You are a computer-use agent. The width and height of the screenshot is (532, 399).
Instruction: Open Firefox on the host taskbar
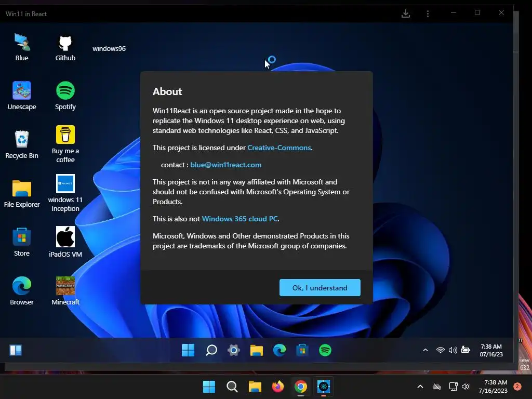278,387
